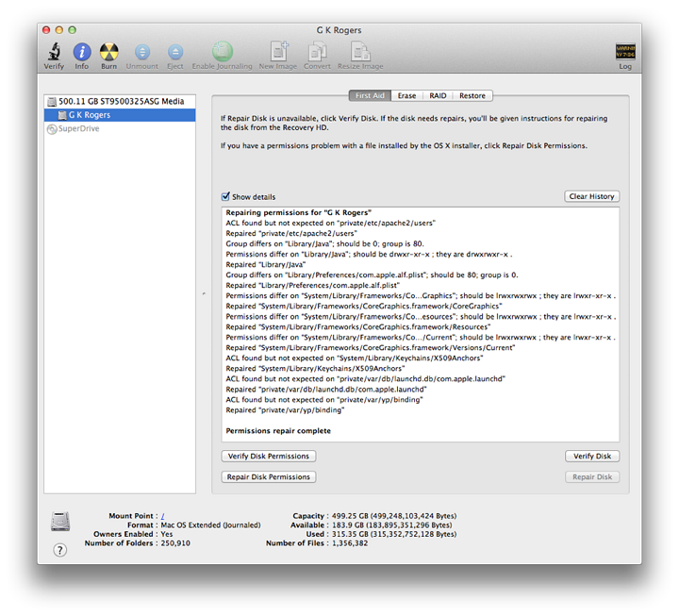The height and width of the screenshot is (616, 679).
Task: Click the Clear History button
Action: (x=592, y=196)
